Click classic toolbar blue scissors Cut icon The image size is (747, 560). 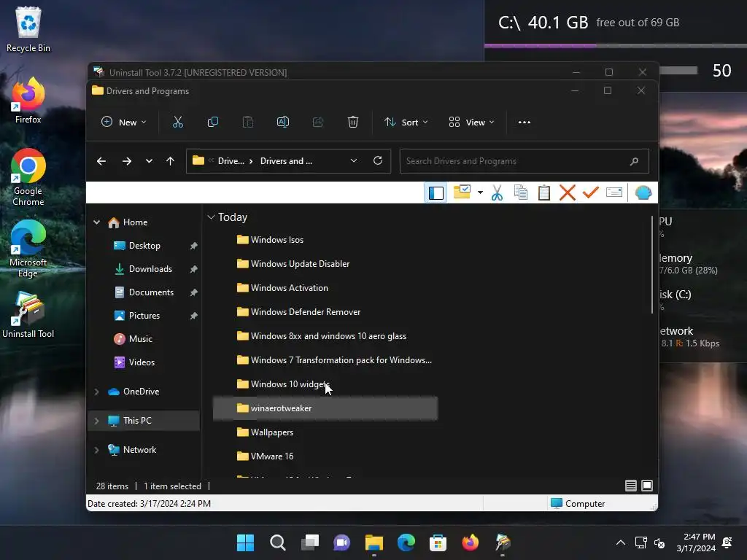pos(497,192)
